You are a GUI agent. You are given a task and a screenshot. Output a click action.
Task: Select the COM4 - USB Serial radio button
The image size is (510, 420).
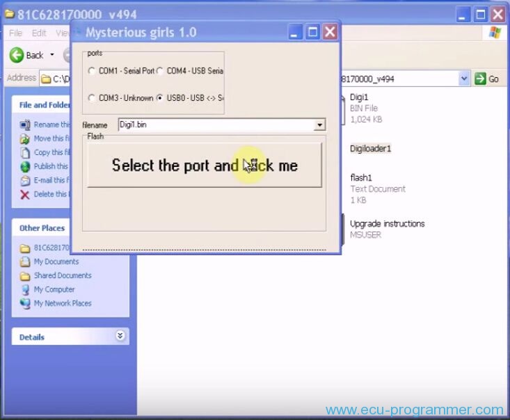click(161, 71)
